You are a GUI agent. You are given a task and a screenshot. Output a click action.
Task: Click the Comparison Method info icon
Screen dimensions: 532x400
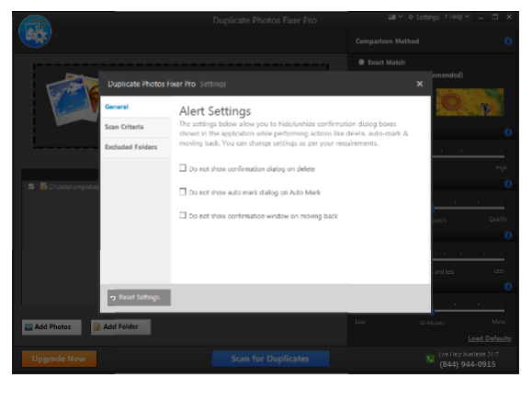pos(508,41)
